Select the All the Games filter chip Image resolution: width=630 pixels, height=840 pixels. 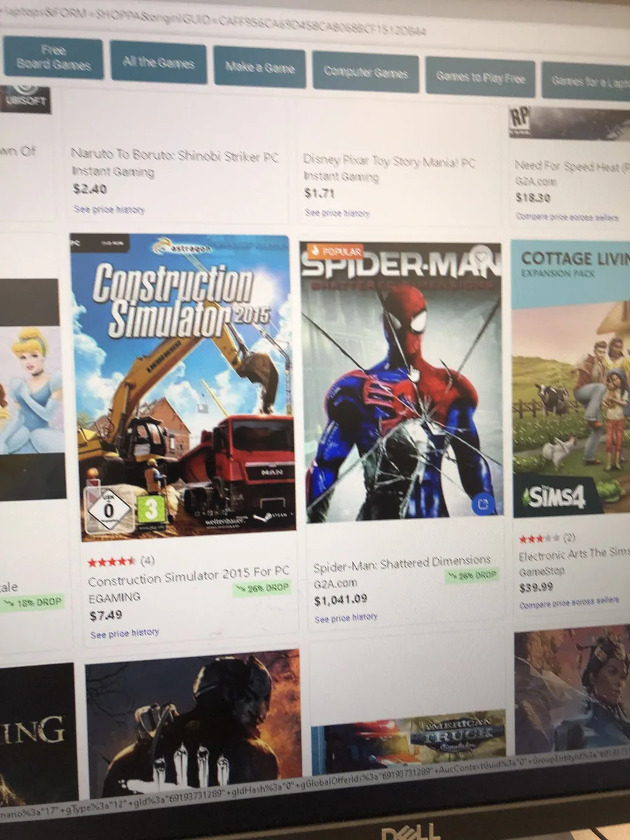point(158,63)
